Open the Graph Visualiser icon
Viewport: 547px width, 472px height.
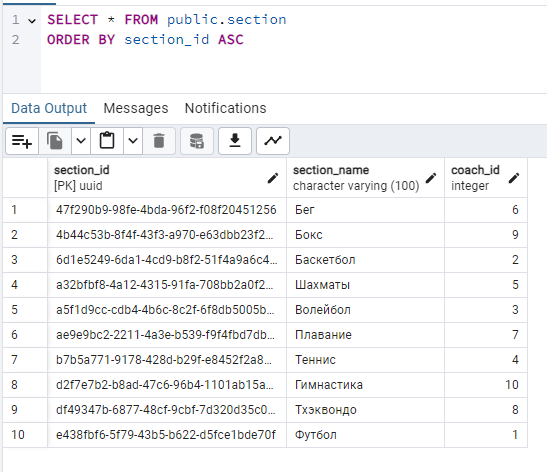point(273,141)
